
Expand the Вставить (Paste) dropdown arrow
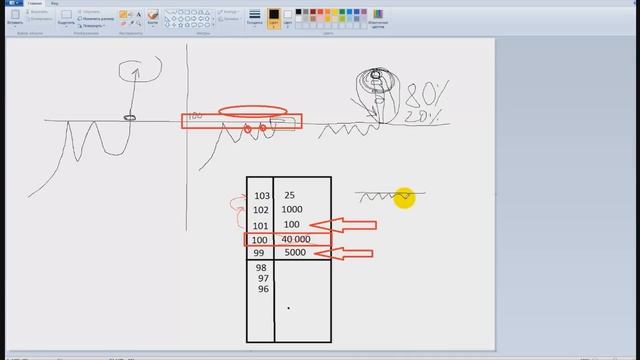point(15,26)
